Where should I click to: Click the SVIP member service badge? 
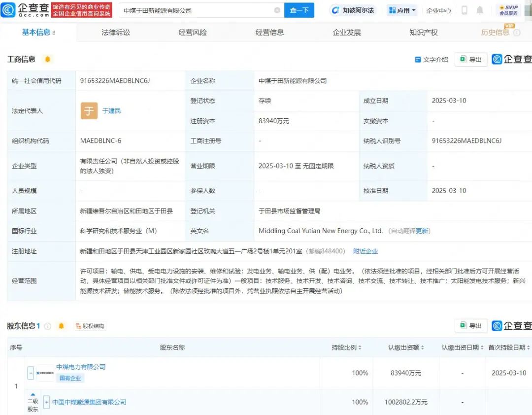[508, 10]
